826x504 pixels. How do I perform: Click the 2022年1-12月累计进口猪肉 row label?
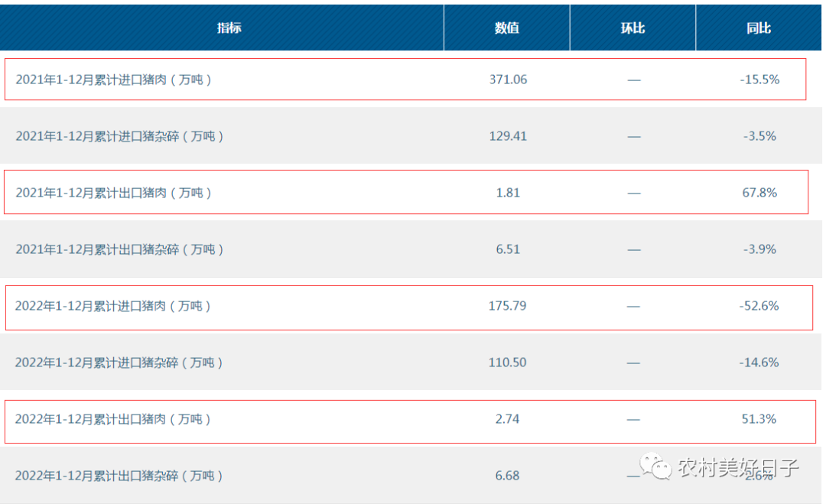(113, 306)
